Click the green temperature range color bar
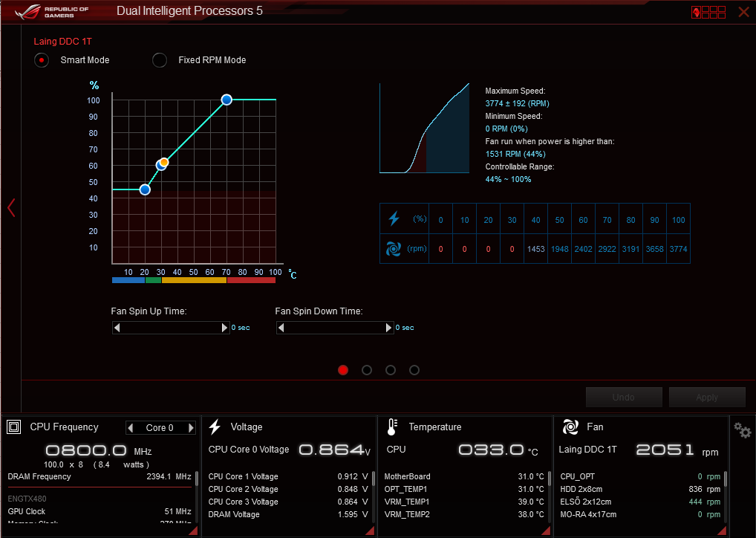756x538 pixels. click(153, 280)
